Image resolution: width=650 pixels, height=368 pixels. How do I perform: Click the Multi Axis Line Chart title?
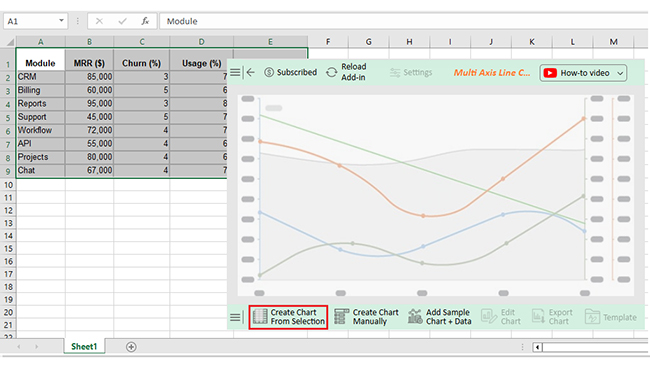[492, 73]
